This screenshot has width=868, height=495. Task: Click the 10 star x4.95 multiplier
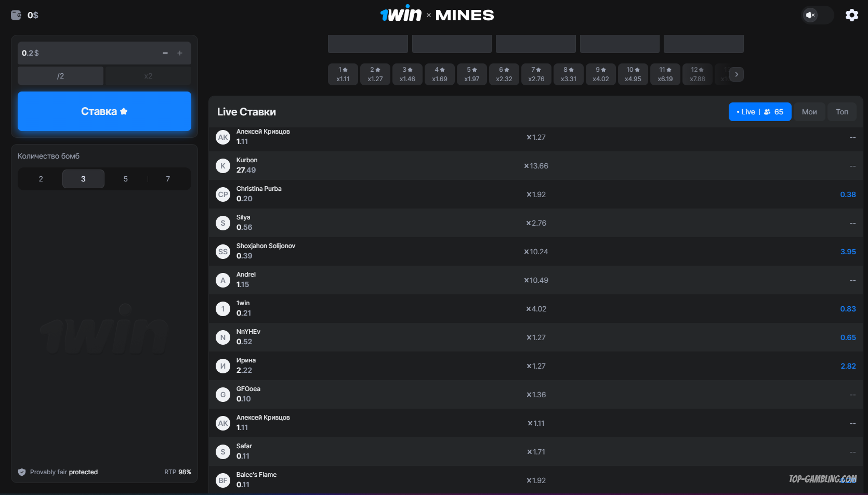633,74
